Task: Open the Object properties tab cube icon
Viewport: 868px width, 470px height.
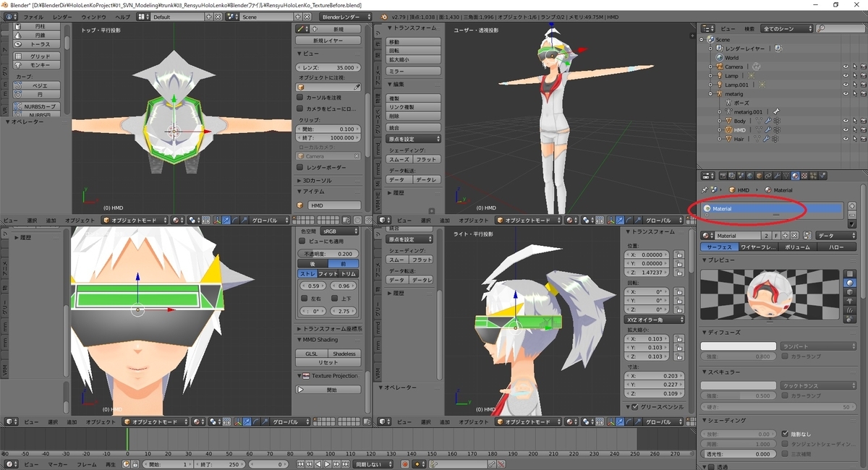Action: [759, 176]
